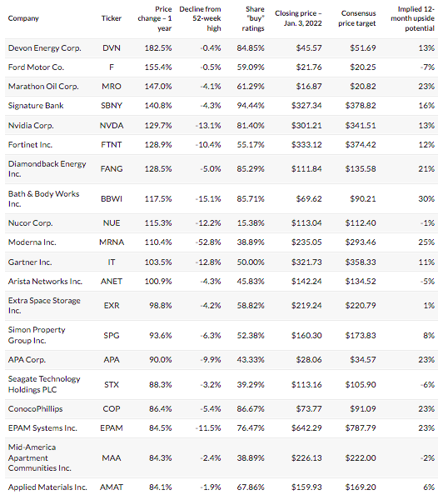Select the Price change – 1 year header
This screenshot has height=495, width=448.
155,18
